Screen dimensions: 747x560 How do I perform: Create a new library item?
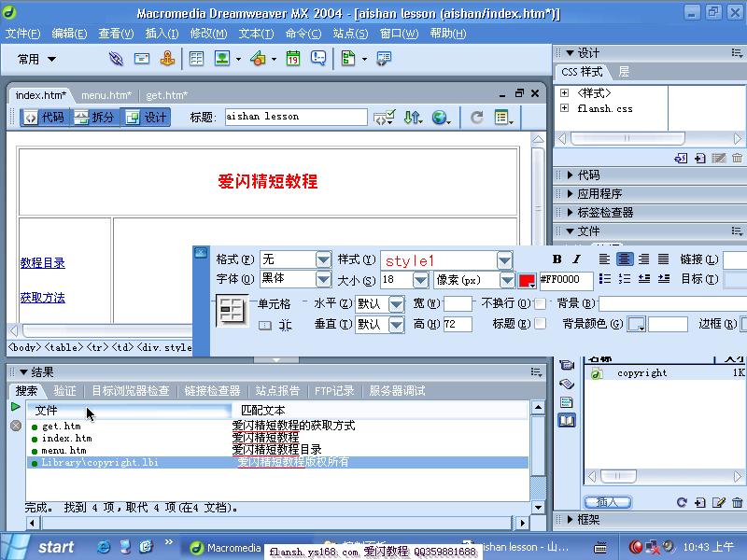[x=699, y=502]
